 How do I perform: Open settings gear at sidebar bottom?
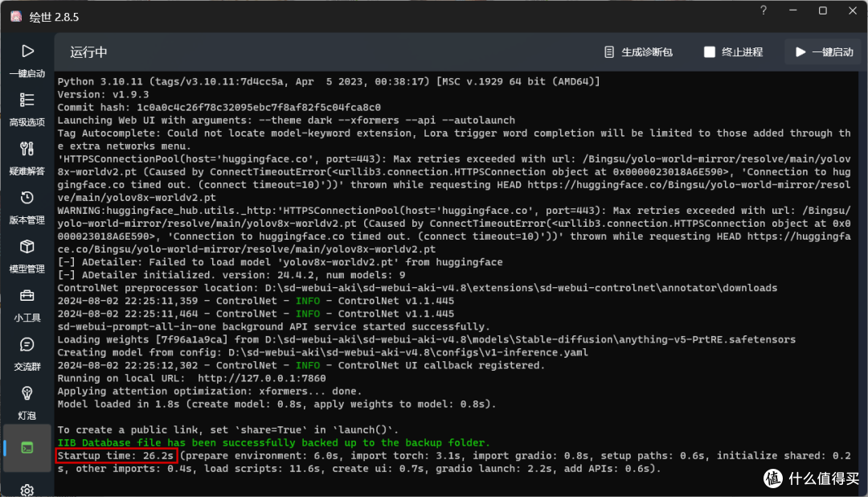coord(27,489)
